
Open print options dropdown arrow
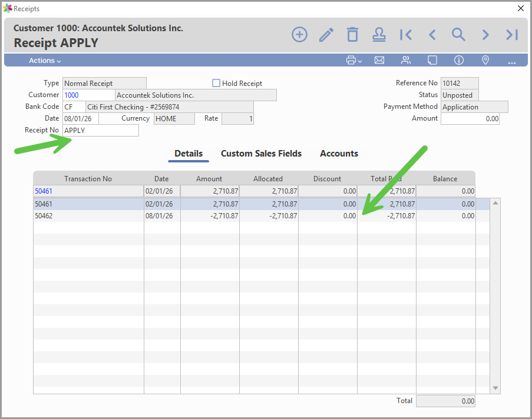pyautogui.click(x=360, y=61)
